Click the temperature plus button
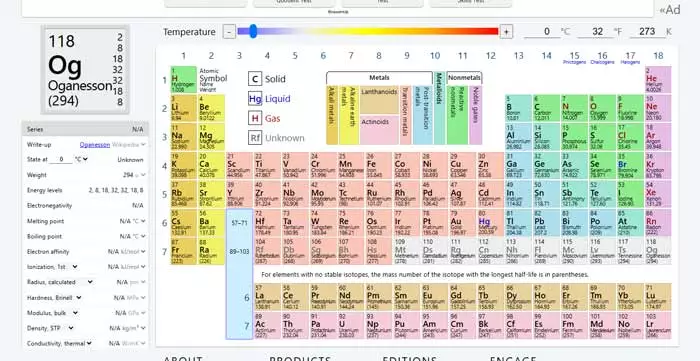 click(x=506, y=32)
